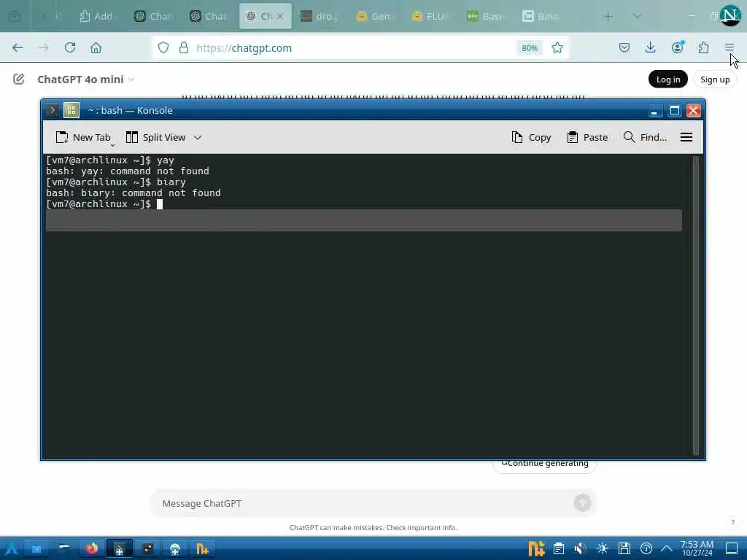This screenshot has height=560, width=747.
Task: Open screen brightness tray icon
Action: pyautogui.click(x=602, y=548)
